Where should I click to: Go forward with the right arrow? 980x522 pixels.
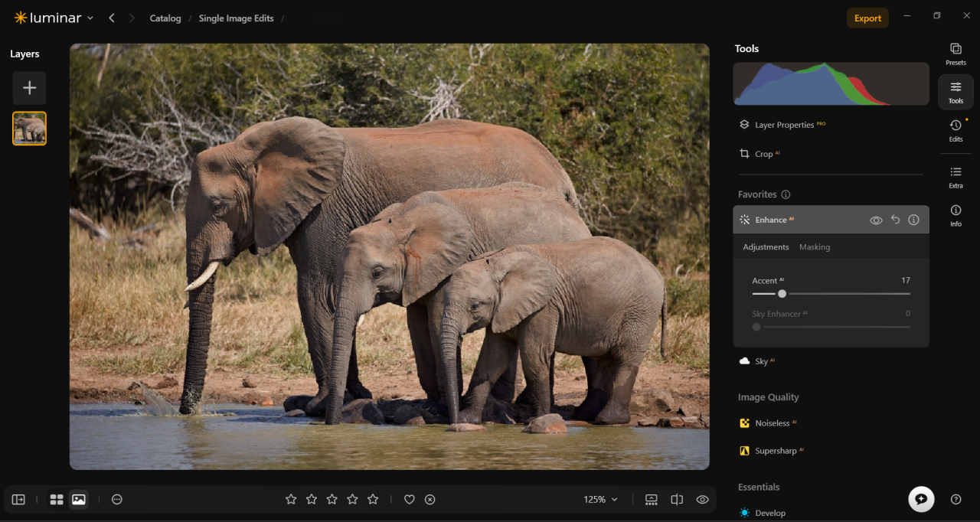click(x=132, y=18)
